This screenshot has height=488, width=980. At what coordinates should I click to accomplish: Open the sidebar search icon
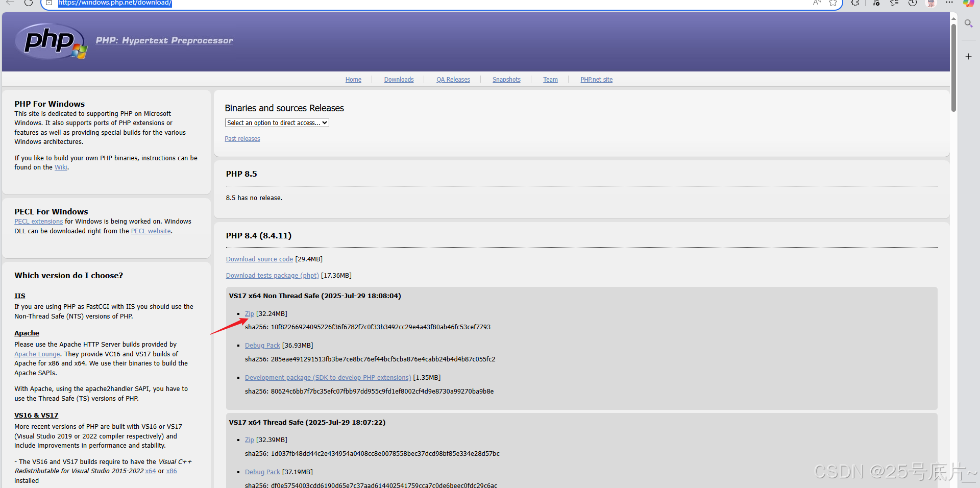click(x=968, y=23)
